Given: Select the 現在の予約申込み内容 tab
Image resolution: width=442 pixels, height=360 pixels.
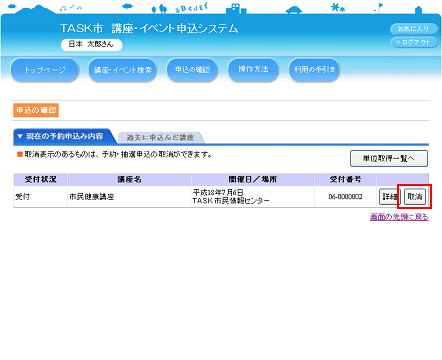Looking at the screenshot, I should (65, 136).
